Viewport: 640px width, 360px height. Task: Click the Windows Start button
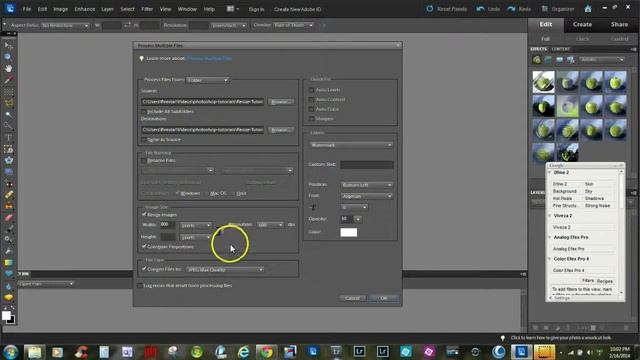[10, 351]
